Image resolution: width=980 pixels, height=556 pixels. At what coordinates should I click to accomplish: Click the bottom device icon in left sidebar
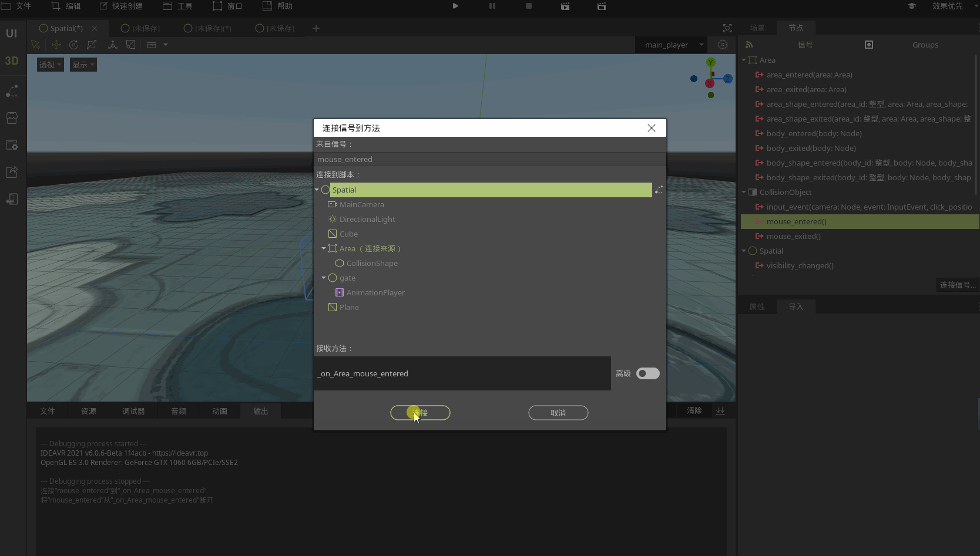(x=12, y=199)
